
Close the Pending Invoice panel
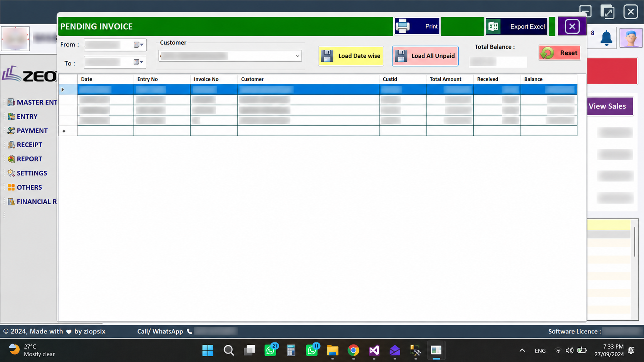pos(572,26)
